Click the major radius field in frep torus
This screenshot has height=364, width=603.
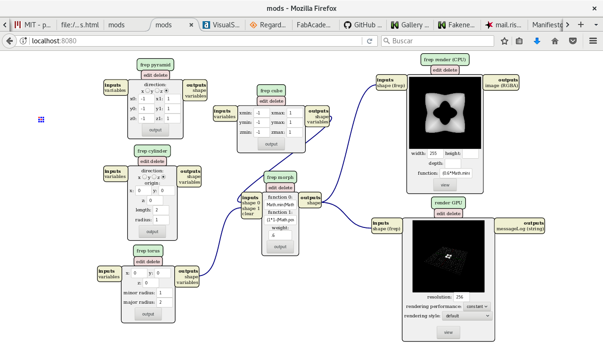165,302
